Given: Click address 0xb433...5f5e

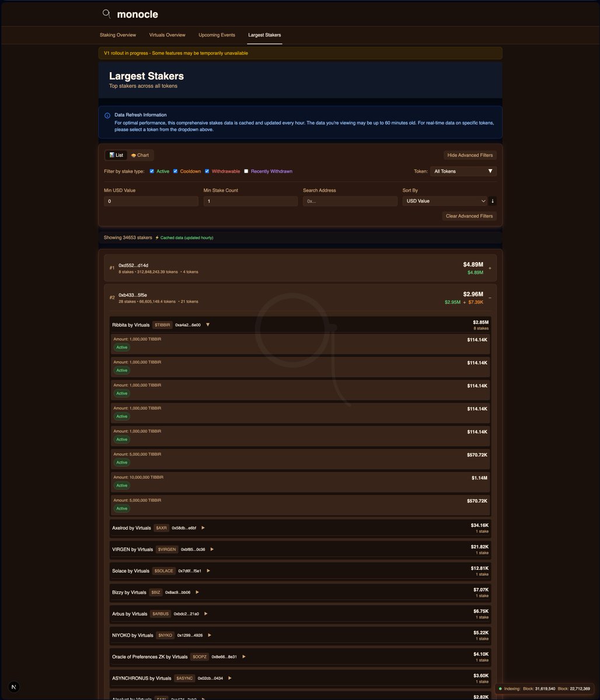Looking at the screenshot, I should pos(134,295).
